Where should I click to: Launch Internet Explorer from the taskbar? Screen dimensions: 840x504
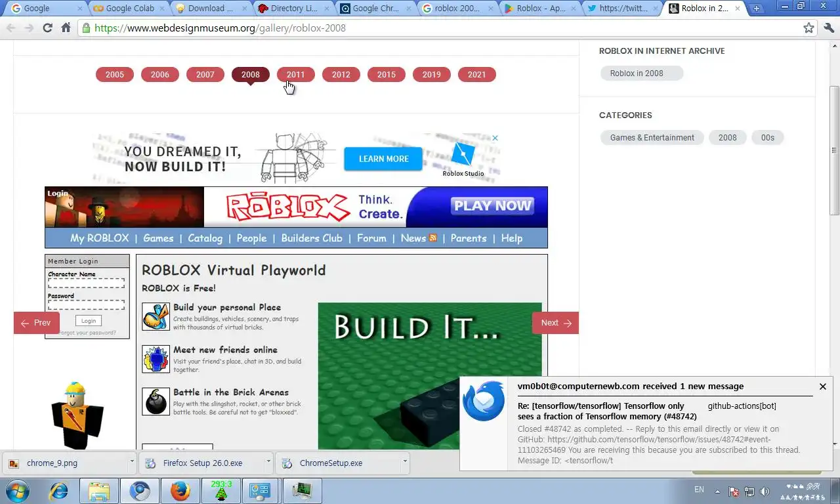point(59,491)
